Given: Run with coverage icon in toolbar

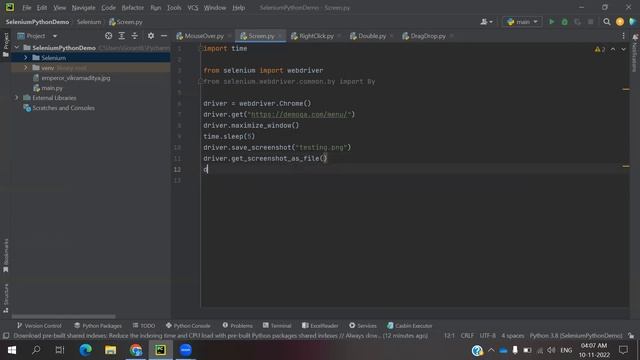Looking at the screenshot, I should coord(578,22).
